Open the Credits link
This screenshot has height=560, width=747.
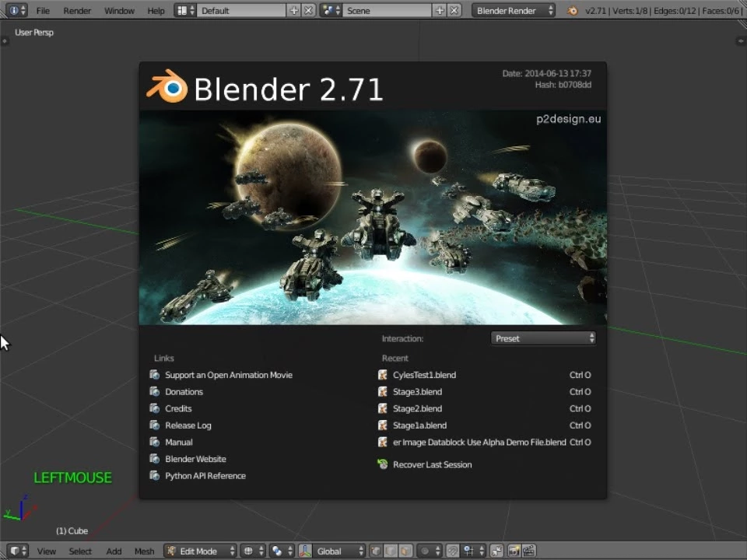[170, 408]
